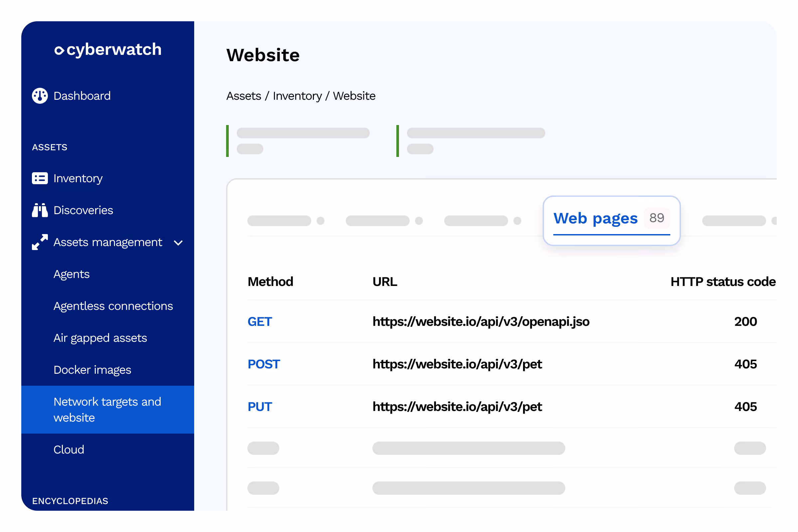Select Network targets and website
The width and height of the screenshot is (798, 532).
(107, 410)
